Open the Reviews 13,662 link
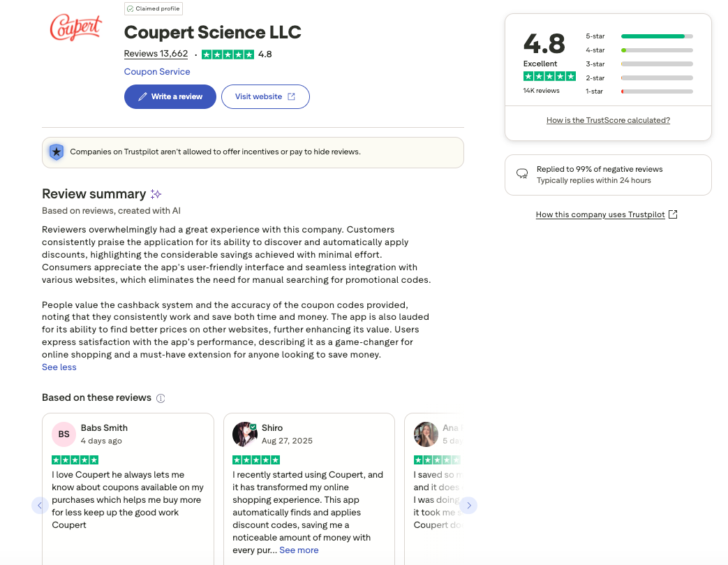The image size is (728, 565). click(x=156, y=54)
